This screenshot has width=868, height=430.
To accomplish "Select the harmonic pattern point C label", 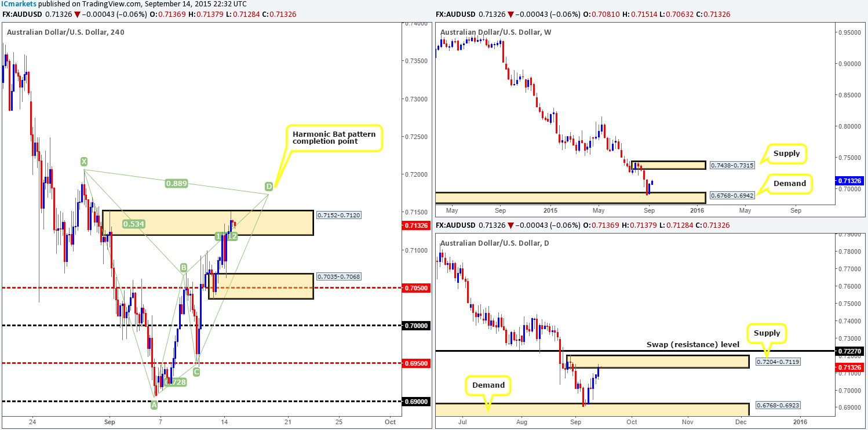I will coord(196,372).
